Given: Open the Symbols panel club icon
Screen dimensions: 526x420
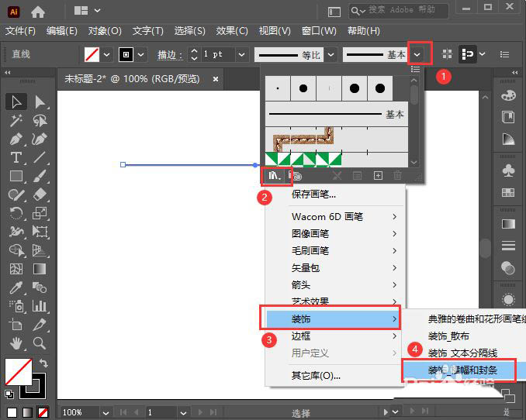Looking at the screenshot, I should click(x=508, y=170).
